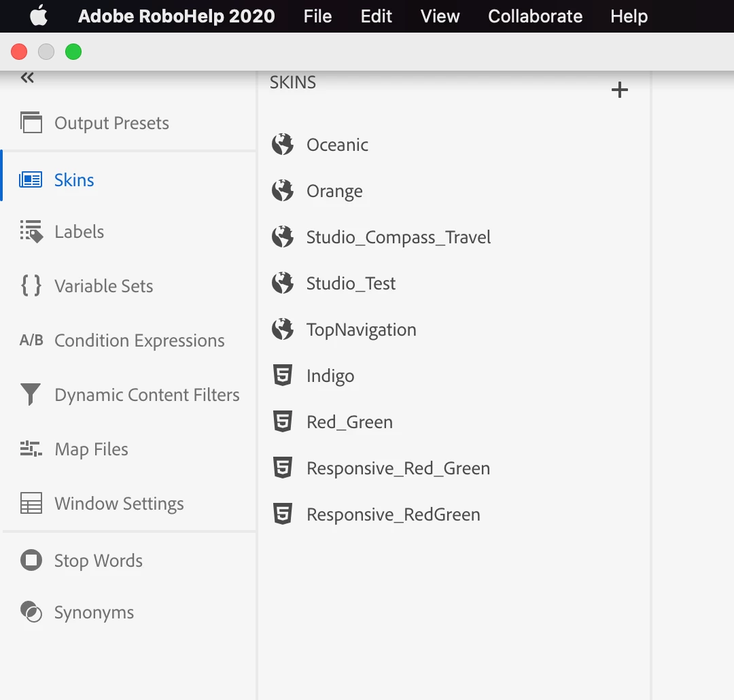Viewport: 734px width, 700px height.
Task: Open the Help menu
Action: pos(629,16)
